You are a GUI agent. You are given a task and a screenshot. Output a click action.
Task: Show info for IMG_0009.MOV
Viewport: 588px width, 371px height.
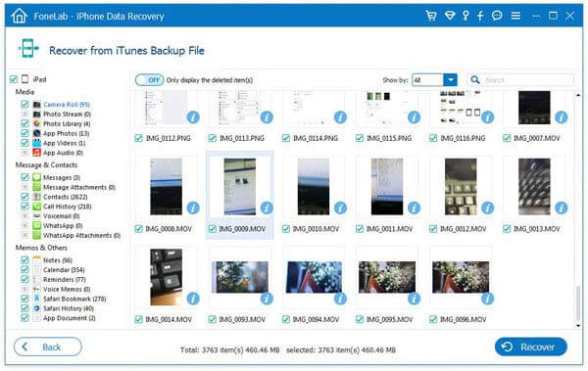coord(267,208)
